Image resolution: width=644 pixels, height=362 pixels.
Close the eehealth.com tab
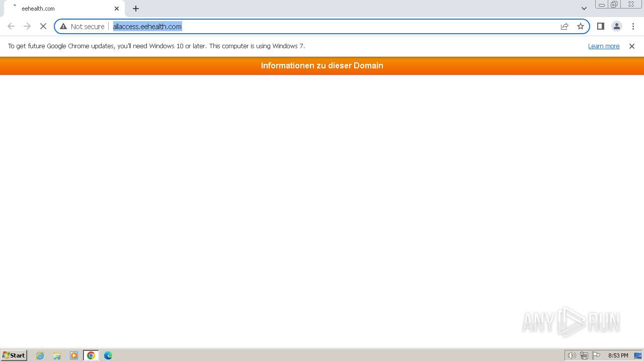pyautogui.click(x=117, y=9)
